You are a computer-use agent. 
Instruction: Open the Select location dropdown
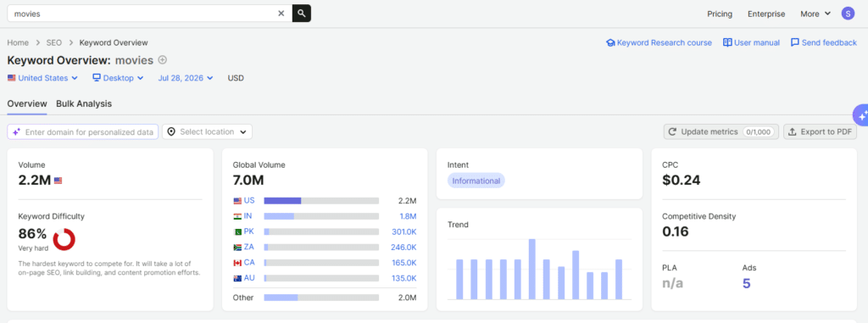[x=207, y=132]
